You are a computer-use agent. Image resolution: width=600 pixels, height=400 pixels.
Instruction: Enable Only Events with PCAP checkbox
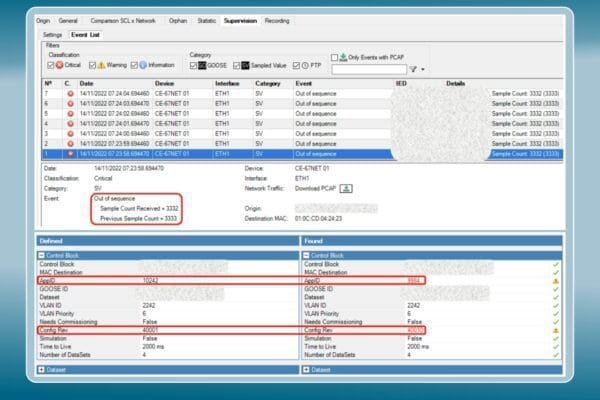334,57
